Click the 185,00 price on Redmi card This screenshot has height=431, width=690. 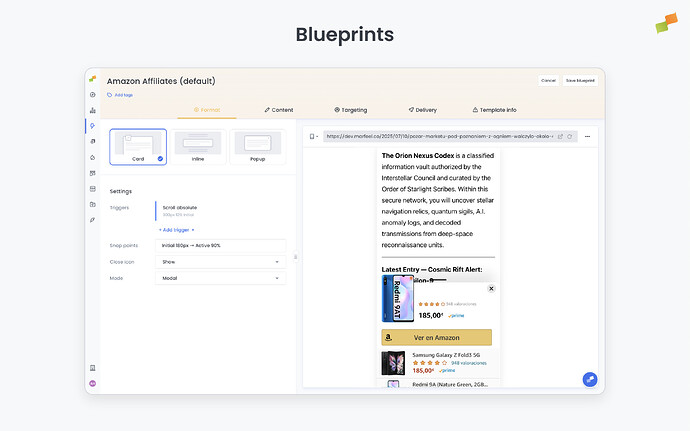(430, 316)
